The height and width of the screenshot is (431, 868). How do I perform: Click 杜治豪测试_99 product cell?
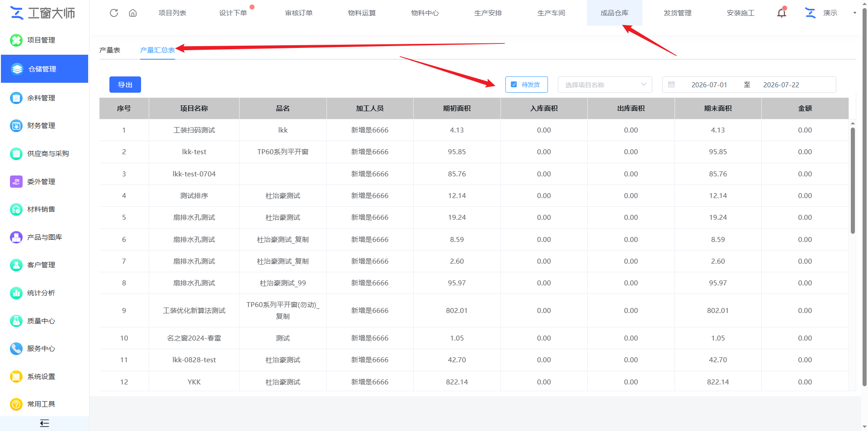click(x=283, y=283)
